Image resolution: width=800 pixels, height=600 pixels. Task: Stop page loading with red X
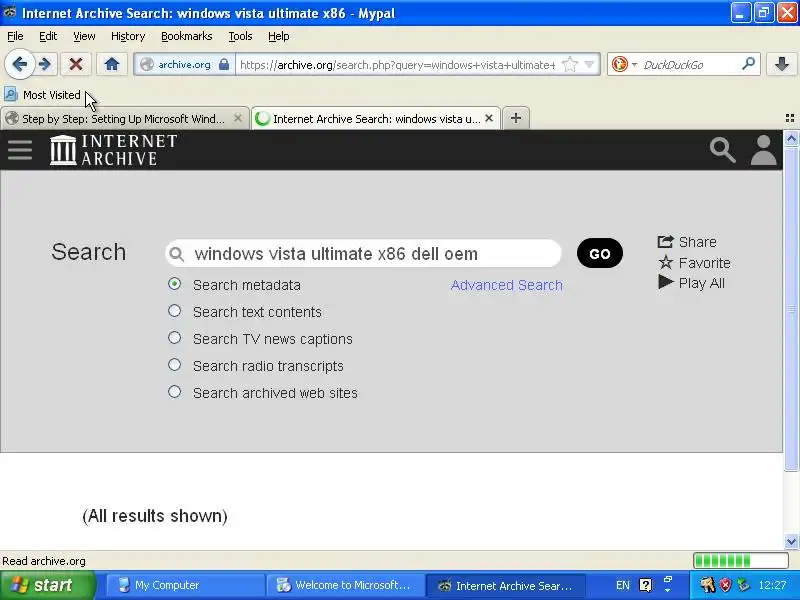tap(76, 64)
